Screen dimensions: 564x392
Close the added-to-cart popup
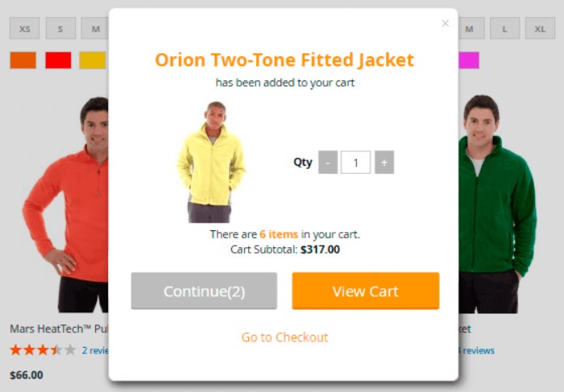pyautogui.click(x=445, y=23)
